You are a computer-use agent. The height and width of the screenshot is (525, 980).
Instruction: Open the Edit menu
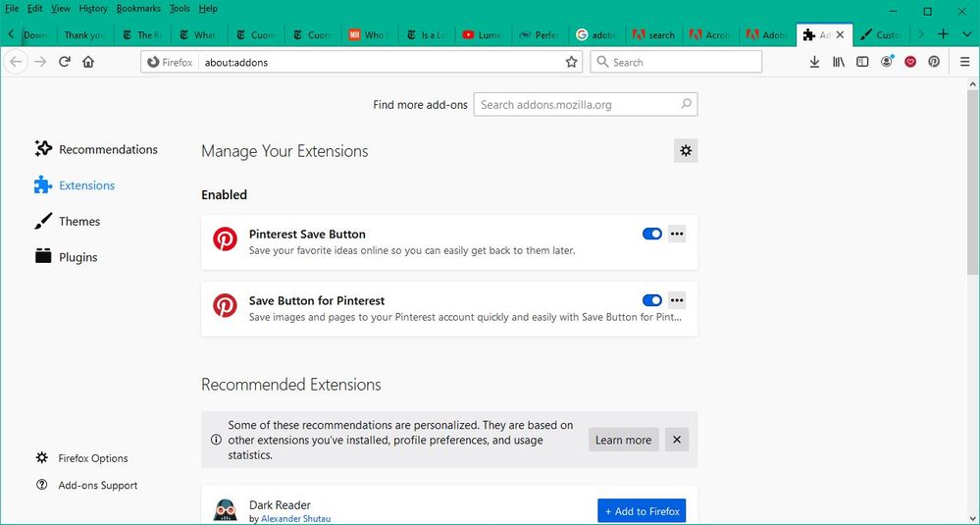pyautogui.click(x=34, y=8)
